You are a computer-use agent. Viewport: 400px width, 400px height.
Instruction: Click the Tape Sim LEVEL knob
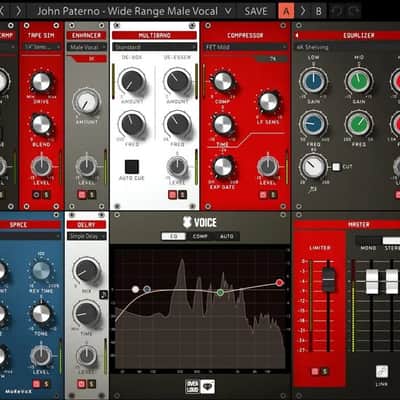pyautogui.click(x=41, y=166)
